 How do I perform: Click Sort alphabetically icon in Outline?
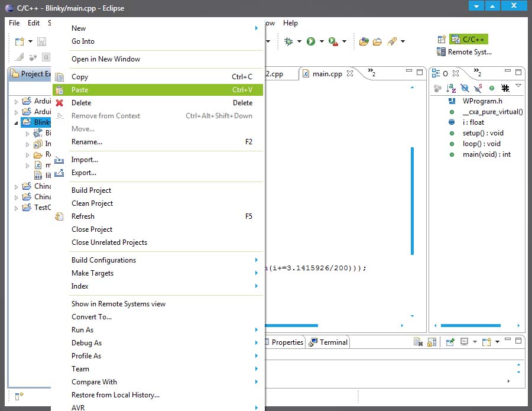[451, 88]
